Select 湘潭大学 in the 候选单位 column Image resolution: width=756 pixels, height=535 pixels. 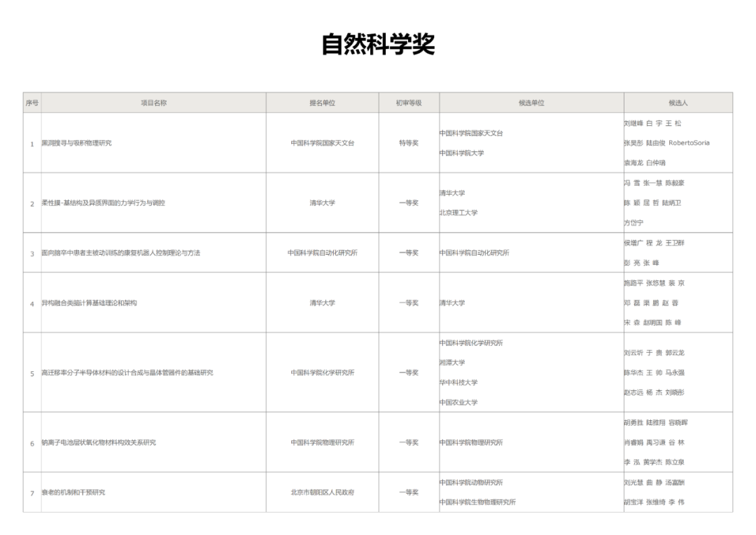coord(452,363)
